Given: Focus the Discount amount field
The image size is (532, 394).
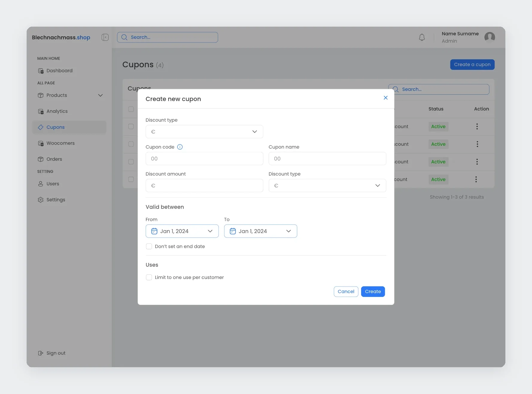Looking at the screenshot, I should 204,186.
